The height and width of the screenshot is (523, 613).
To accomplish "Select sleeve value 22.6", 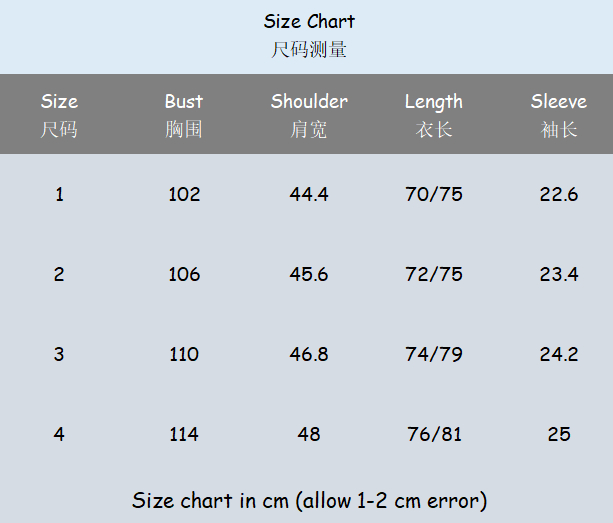I will 558,194.
